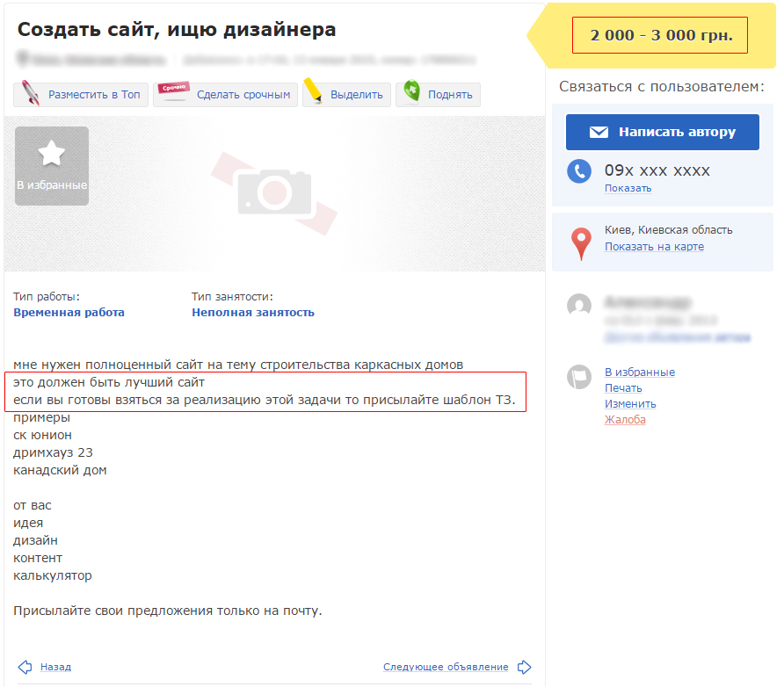Screen dimensions: 784x687
Task: Reveal phone number with 'Показать' link
Action: pyautogui.click(x=628, y=189)
